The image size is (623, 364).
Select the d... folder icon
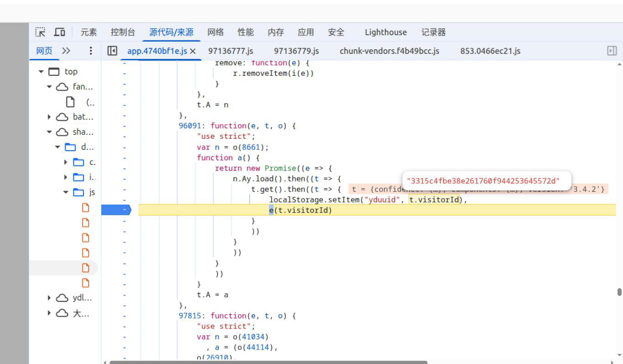tap(70, 147)
